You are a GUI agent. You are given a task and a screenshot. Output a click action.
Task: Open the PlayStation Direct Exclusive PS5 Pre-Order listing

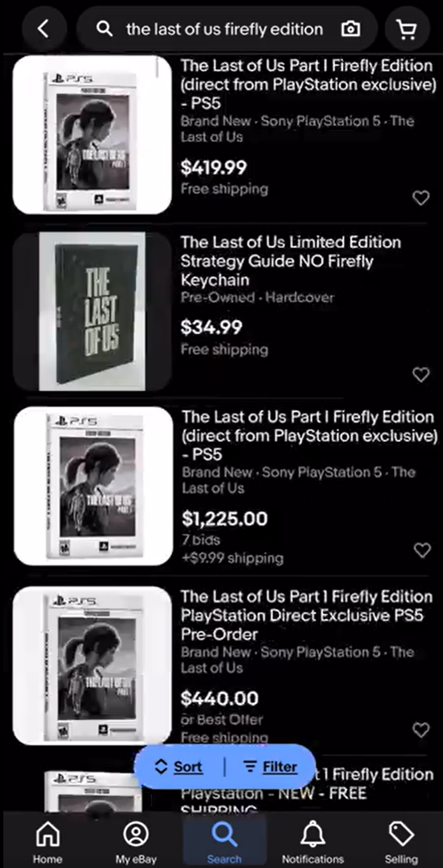302,615
